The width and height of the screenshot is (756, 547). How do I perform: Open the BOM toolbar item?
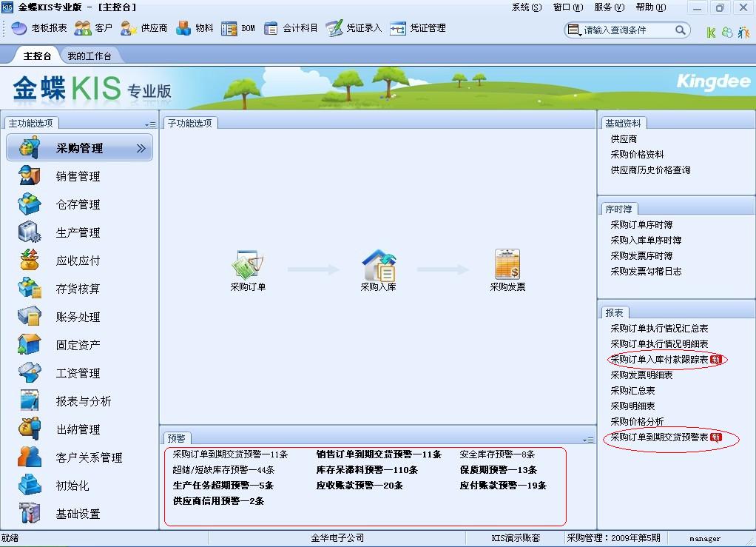point(238,28)
